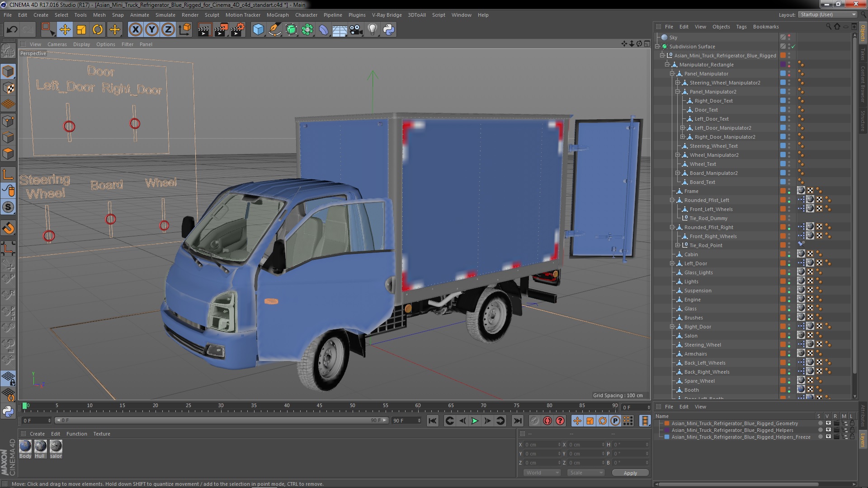This screenshot has height=488, width=868.
Task: Open Edit Render Settings icon
Action: (x=238, y=30)
